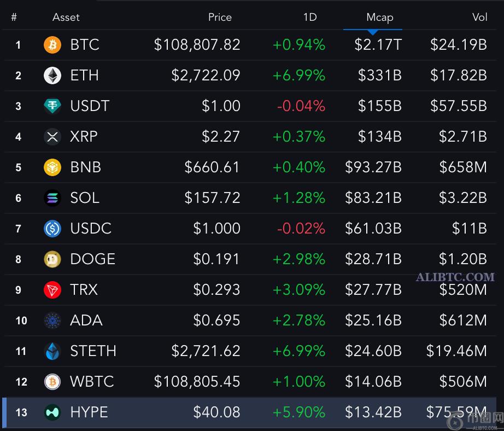Screen dimensions: 504x431
Task: Open the STETH asset name link
Action: [x=93, y=351]
